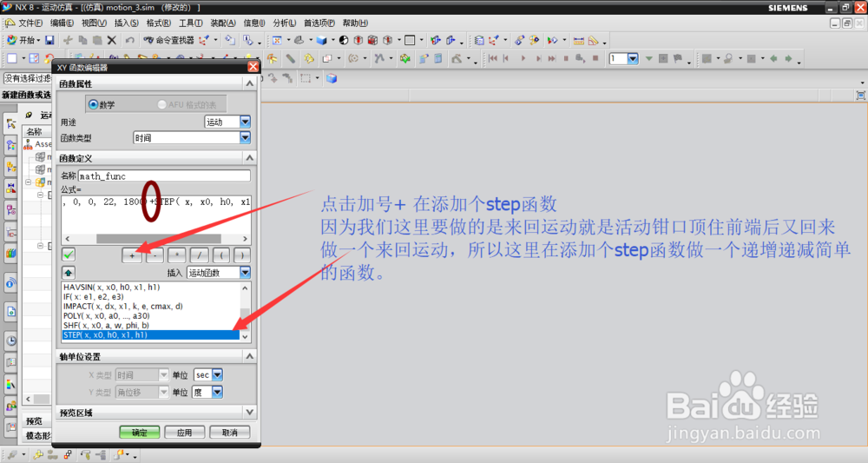This screenshot has width=868, height=463.
Task: Select HAVSIN( x, x0, h0, x1, h1) in list
Action: [x=112, y=287]
